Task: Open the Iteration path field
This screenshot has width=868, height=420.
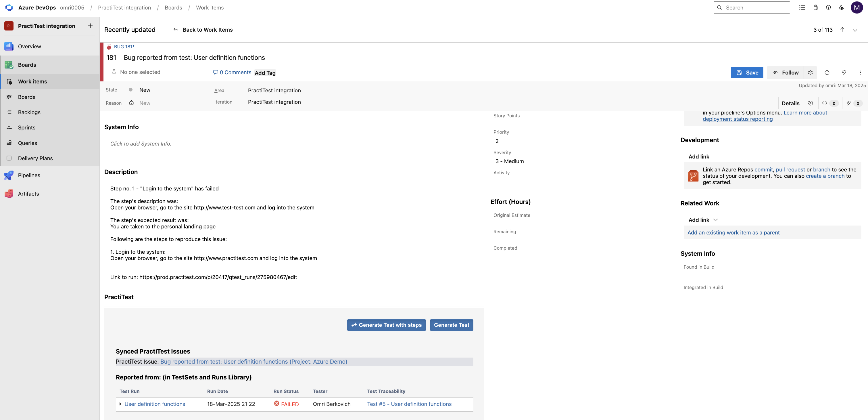Action: point(274,102)
